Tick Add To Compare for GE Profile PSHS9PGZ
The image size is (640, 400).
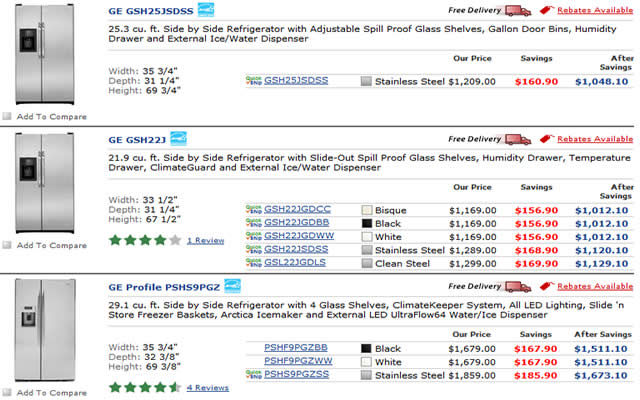click(7, 393)
